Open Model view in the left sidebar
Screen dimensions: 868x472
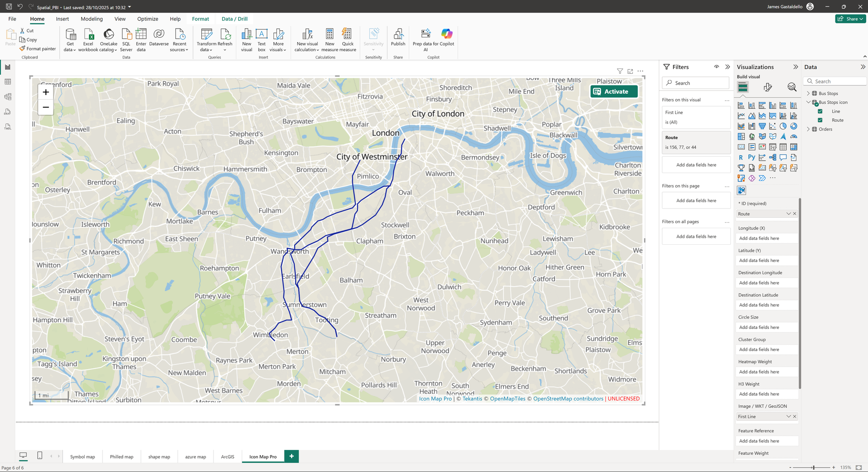[8, 97]
